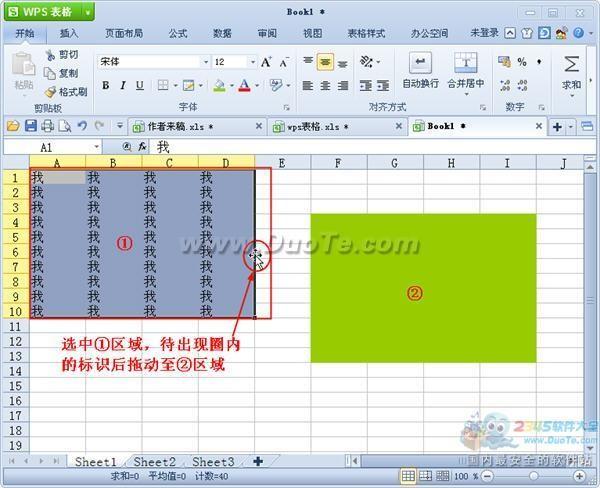Click the Merge and Center (合并居中) icon
Image resolution: width=600 pixels, height=488 pixels.
click(466, 62)
